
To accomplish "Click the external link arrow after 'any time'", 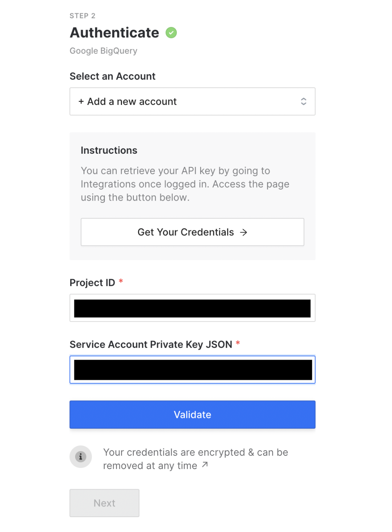I will (205, 464).
